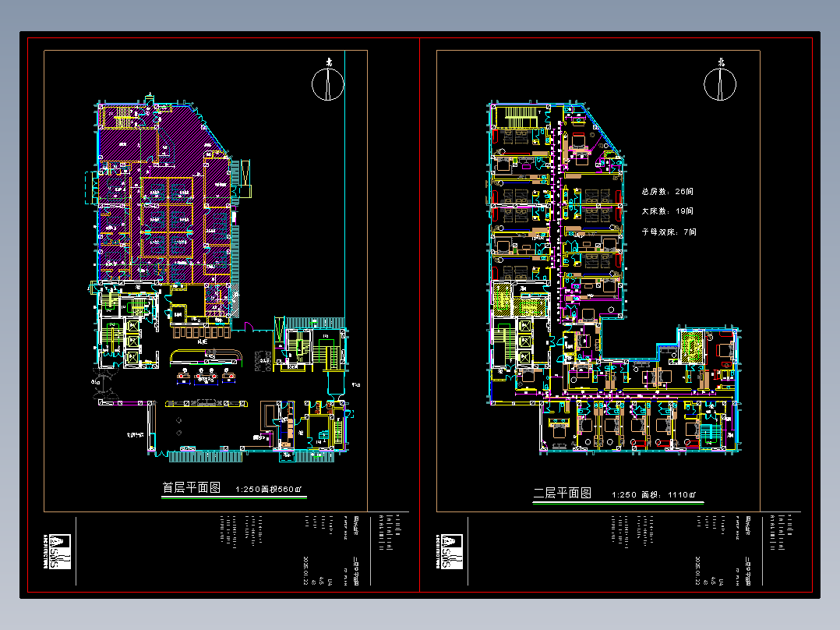Click the architect logo in right title block

pyautogui.click(x=449, y=551)
